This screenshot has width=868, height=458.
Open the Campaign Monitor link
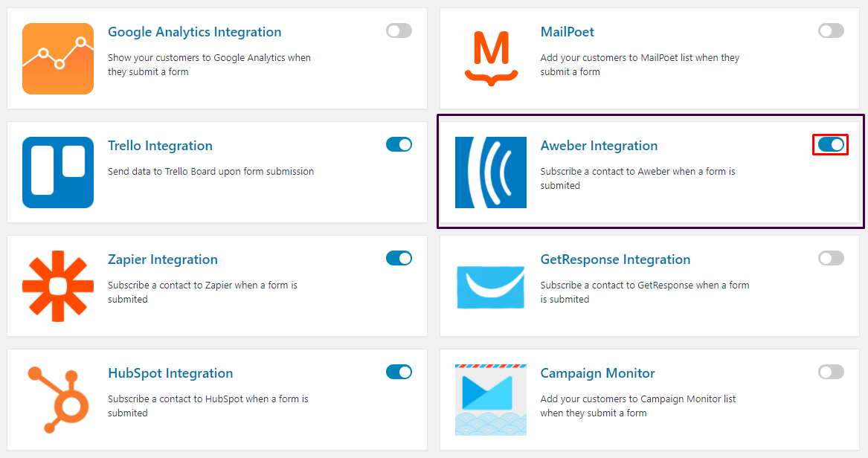click(x=597, y=373)
